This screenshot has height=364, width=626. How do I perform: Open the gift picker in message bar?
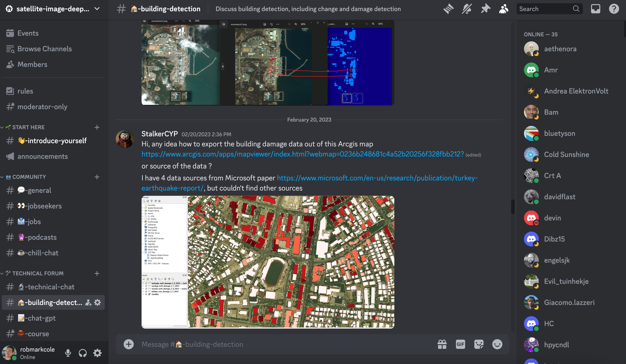[x=442, y=344]
